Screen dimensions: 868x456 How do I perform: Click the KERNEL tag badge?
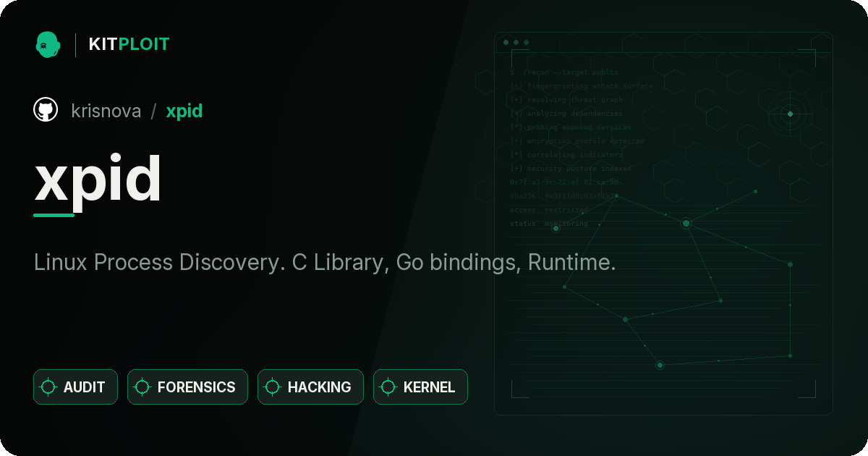pyautogui.click(x=420, y=387)
